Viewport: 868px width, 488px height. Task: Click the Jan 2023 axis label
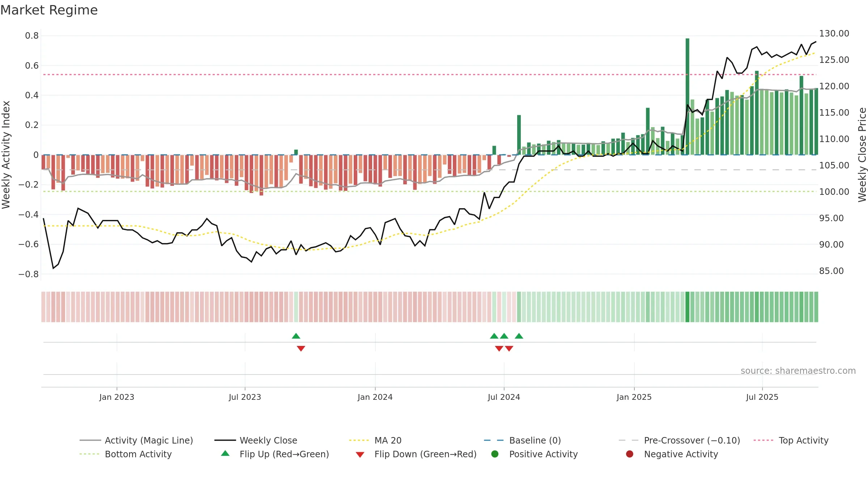(x=117, y=397)
